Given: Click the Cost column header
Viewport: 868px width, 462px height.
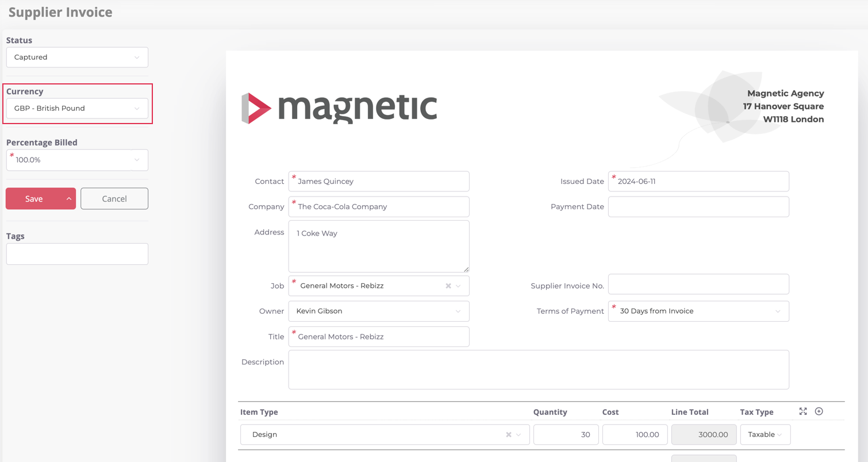Looking at the screenshot, I should [x=610, y=412].
